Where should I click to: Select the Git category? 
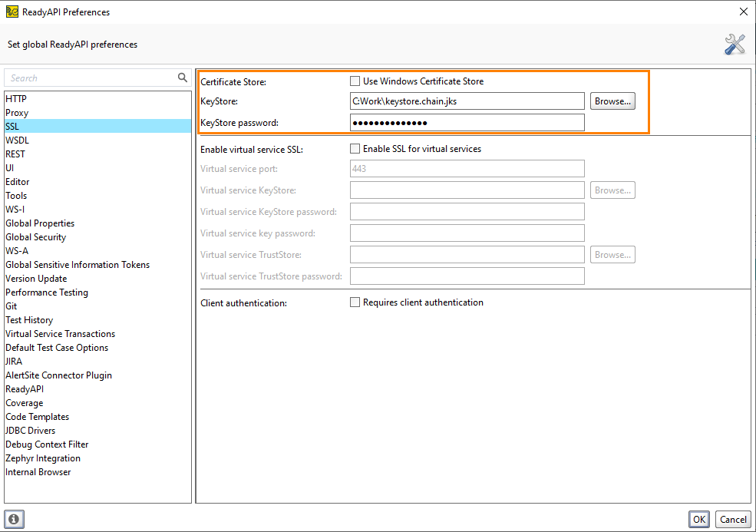pos(97,306)
